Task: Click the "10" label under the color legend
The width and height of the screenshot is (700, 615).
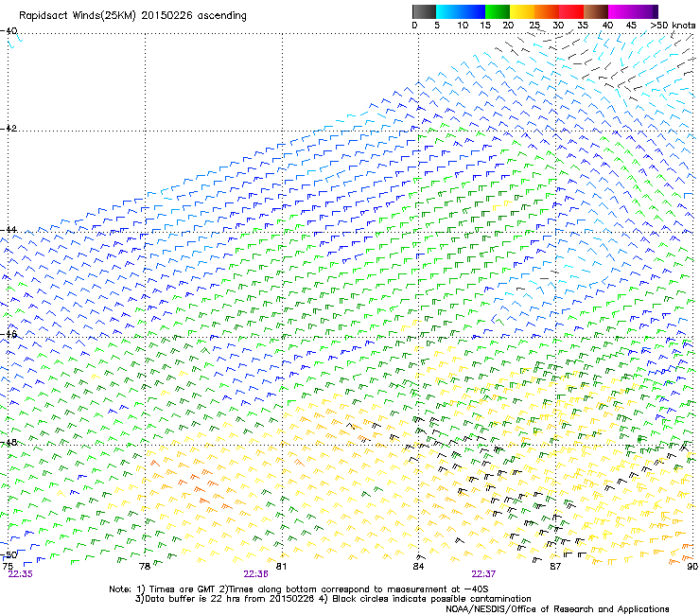Action: pos(463,26)
